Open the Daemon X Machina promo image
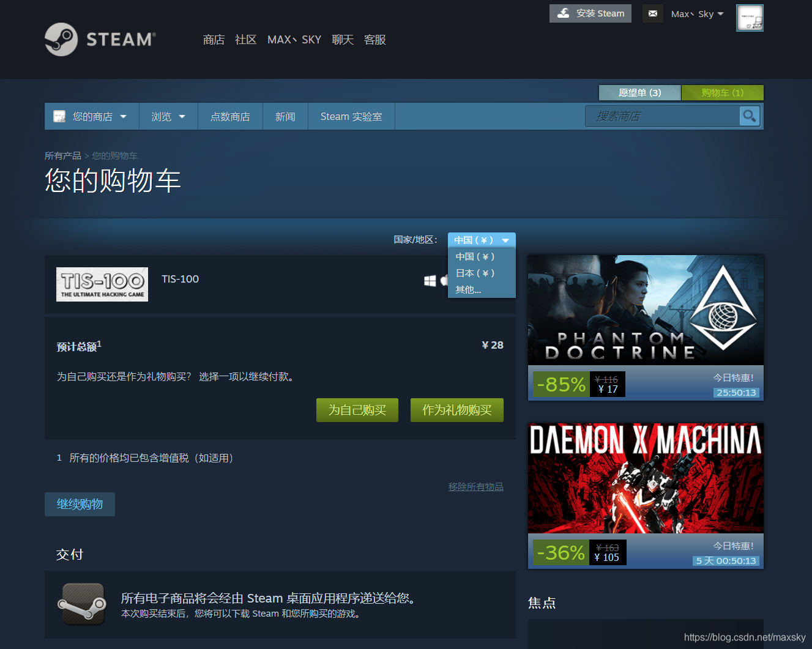Viewport: 812px width, 649px height. pyautogui.click(x=646, y=478)
